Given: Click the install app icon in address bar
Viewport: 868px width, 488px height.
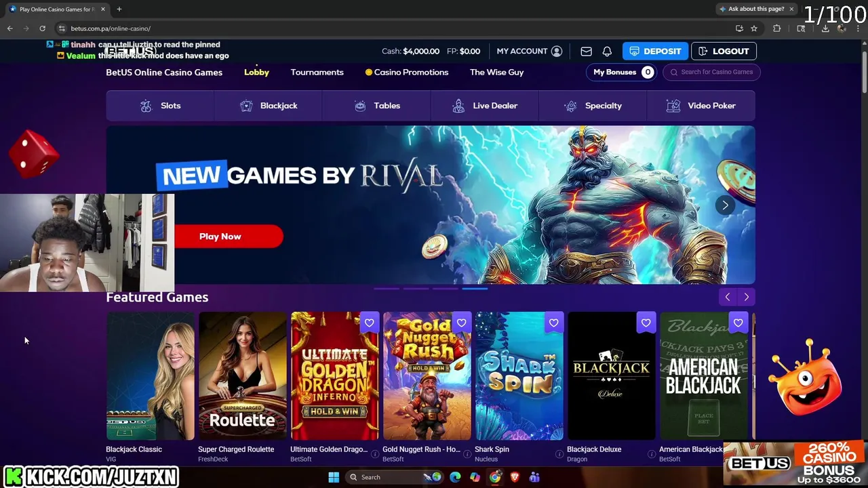Looking at the screenshot, I should pyautogui.click(x=739, y=28).
